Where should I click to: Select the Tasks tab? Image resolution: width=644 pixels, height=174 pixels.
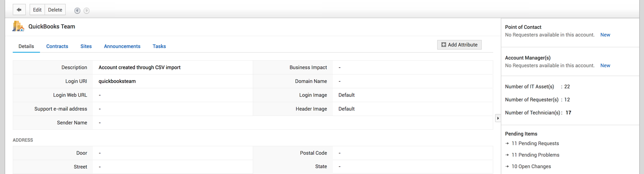click(x=159, y=46)
